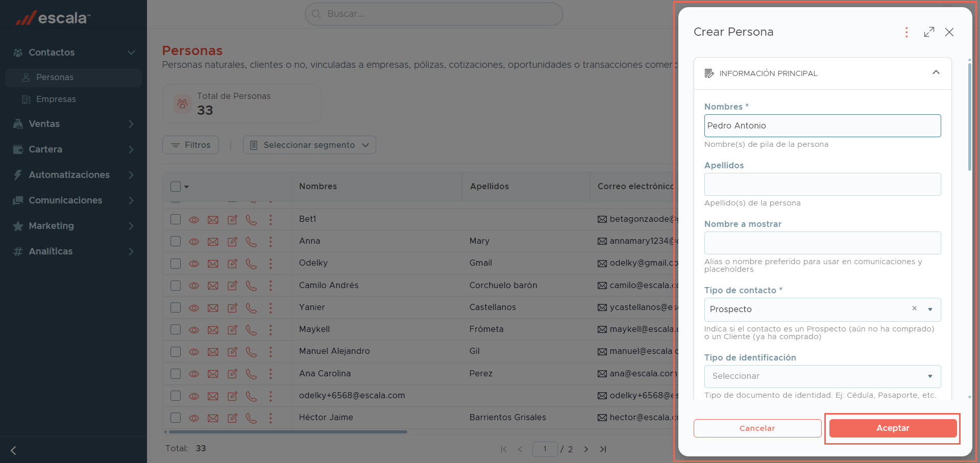
Task: Check the checkbox for Héctor Jaime row
Action: pos(176,418)
